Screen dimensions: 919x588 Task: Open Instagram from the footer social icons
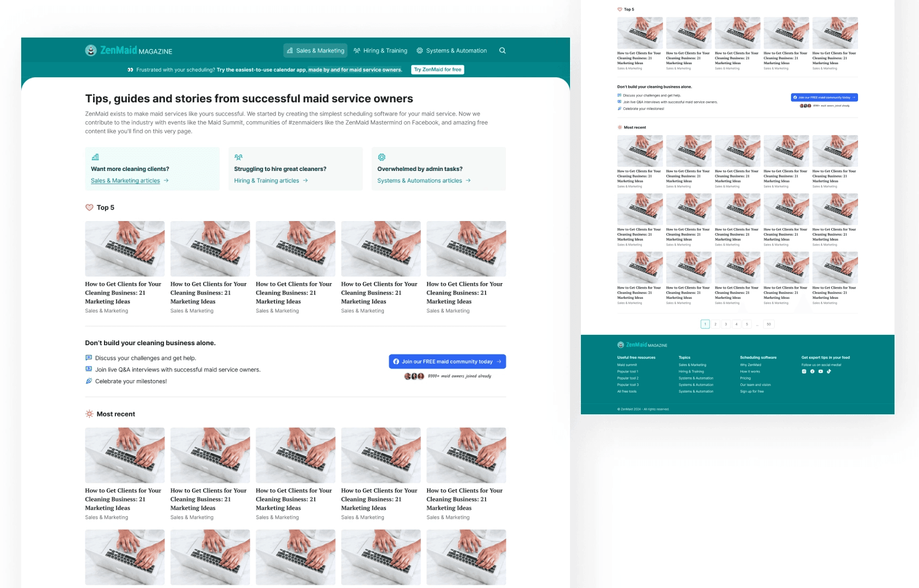point(804,371)
